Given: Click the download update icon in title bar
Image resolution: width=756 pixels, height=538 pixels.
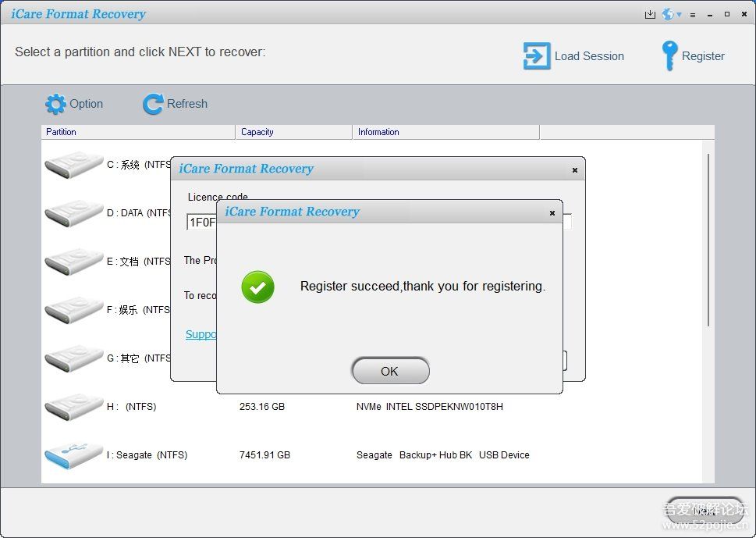Looking at the screenshot, I should point(650,14).
